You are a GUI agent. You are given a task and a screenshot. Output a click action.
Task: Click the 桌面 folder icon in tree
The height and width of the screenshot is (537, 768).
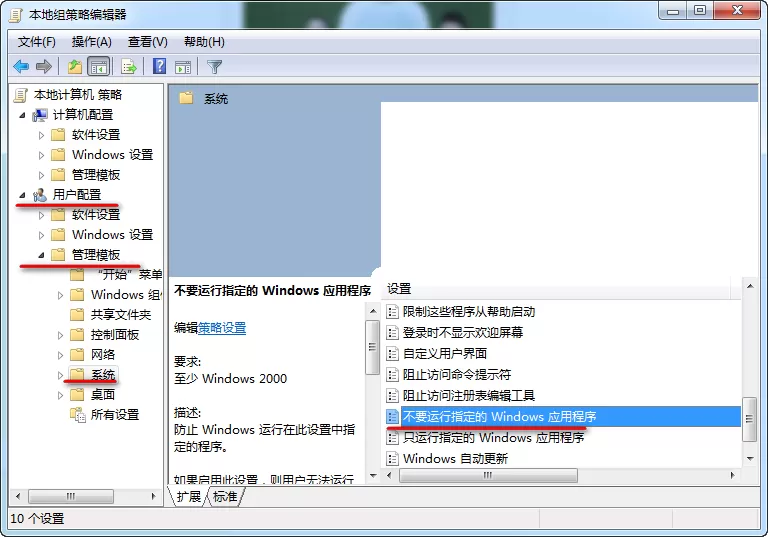(77, 394)
